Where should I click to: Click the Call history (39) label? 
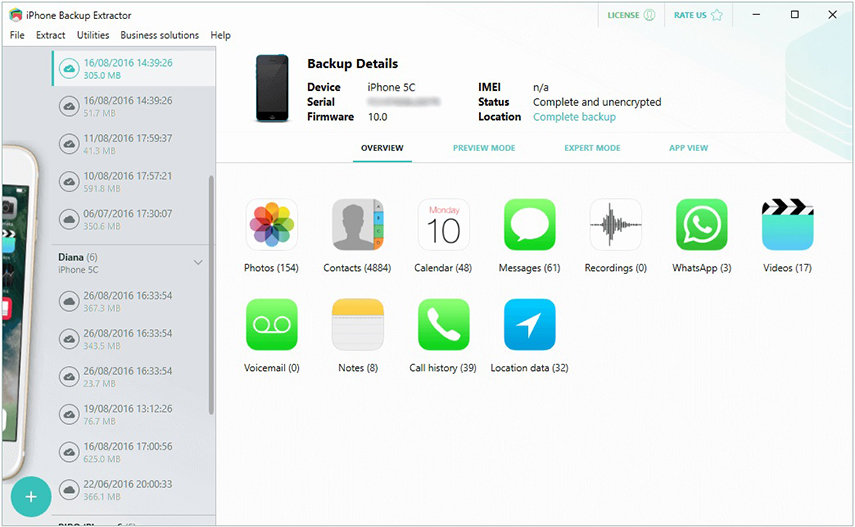(443, 368)
